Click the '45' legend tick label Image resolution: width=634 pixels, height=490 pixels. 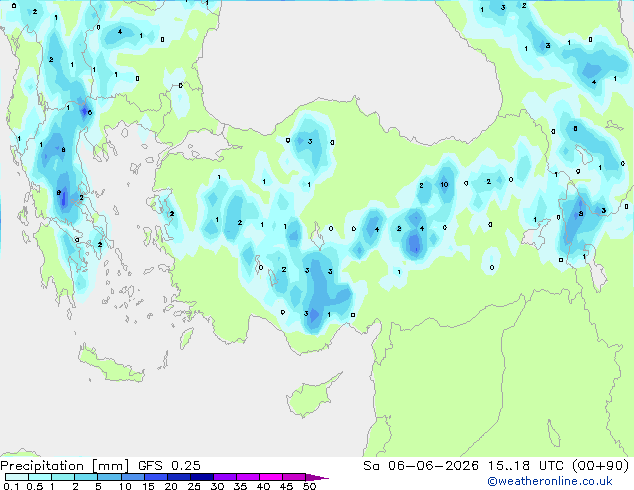(286, 486)
